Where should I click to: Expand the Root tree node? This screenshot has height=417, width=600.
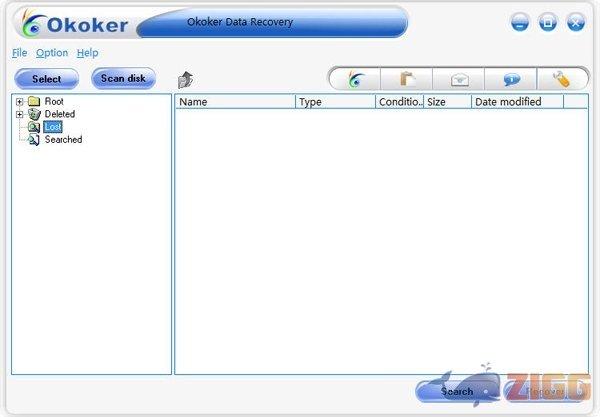click(x=20, y=102)
